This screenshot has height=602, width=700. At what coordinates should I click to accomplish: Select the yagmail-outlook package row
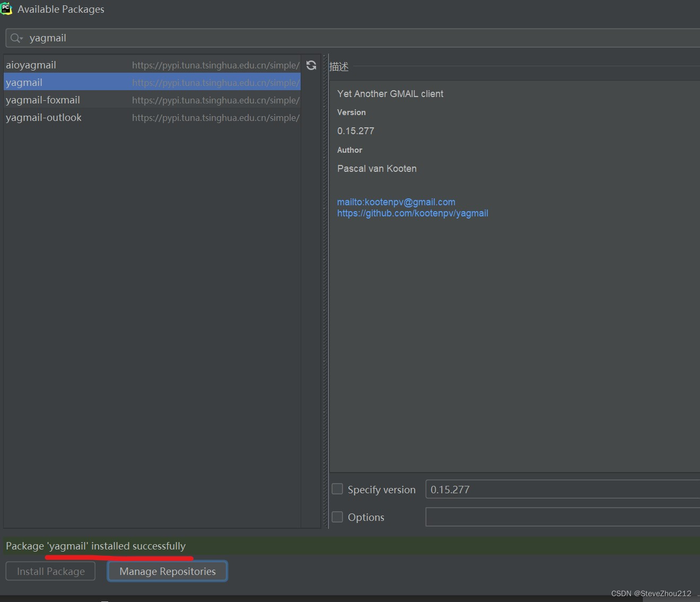tap(152, 117)
